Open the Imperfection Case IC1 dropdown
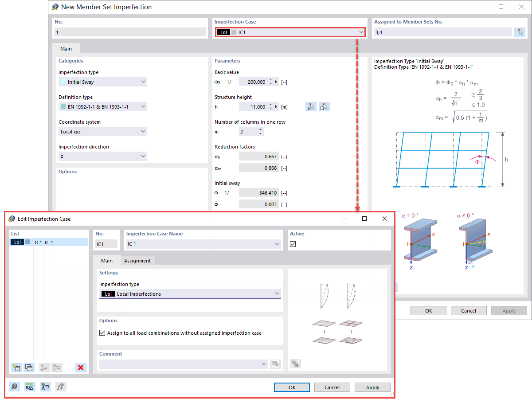The image size is (532, 399). pyautogui.click(x=361, y=32)
